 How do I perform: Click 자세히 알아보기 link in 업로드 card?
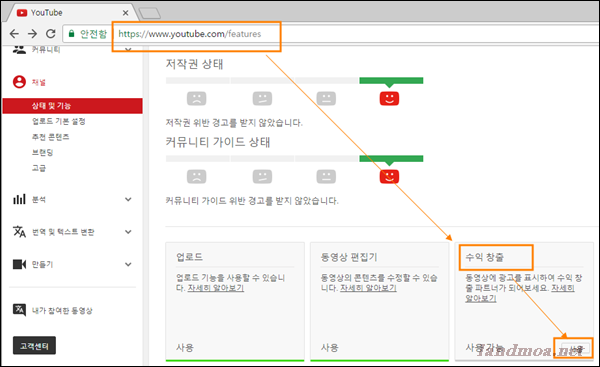tap(215, 288)
